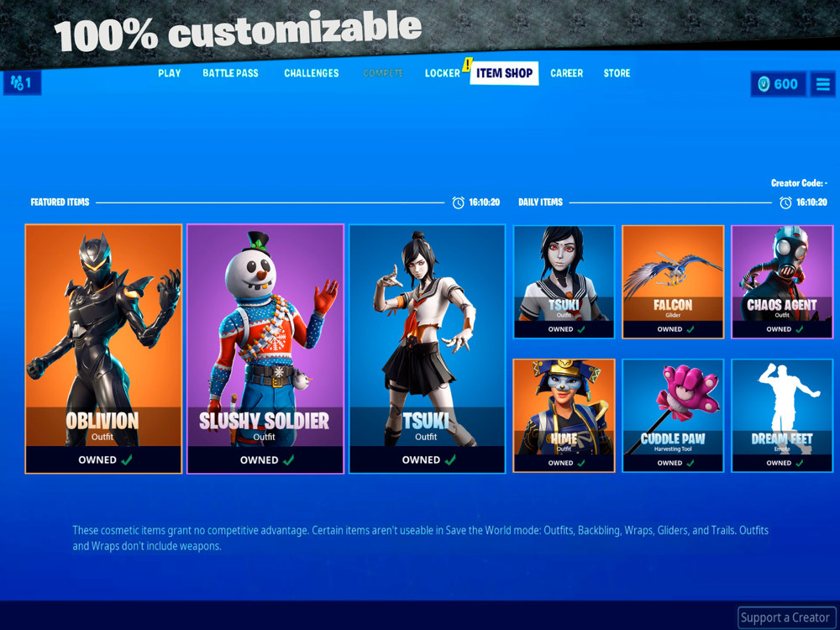Click the Support a Creator button
This screenshot has height=630, width=840.
[x=786, y=617]
